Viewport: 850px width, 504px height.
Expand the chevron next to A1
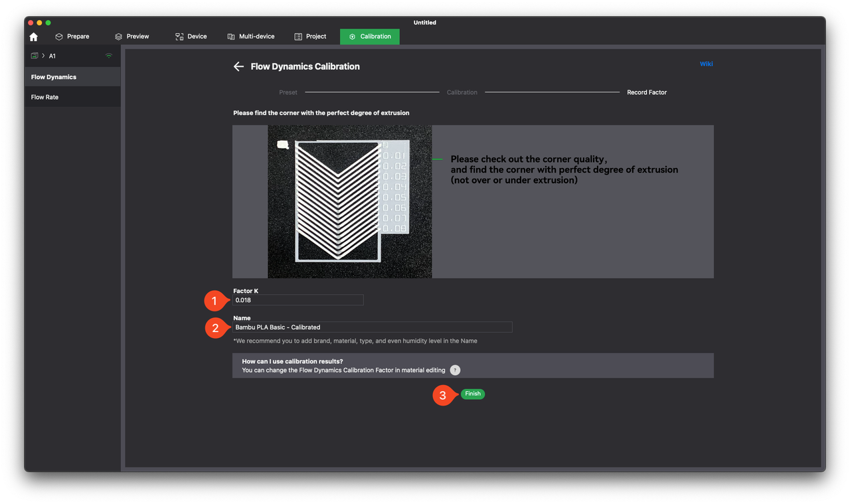point(43,56)
